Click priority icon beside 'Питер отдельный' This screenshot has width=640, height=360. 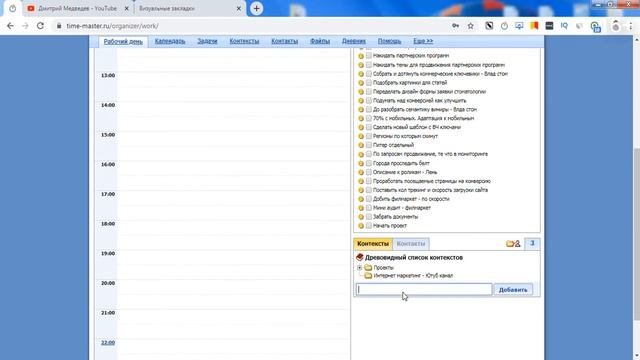(x=361, y=145)
